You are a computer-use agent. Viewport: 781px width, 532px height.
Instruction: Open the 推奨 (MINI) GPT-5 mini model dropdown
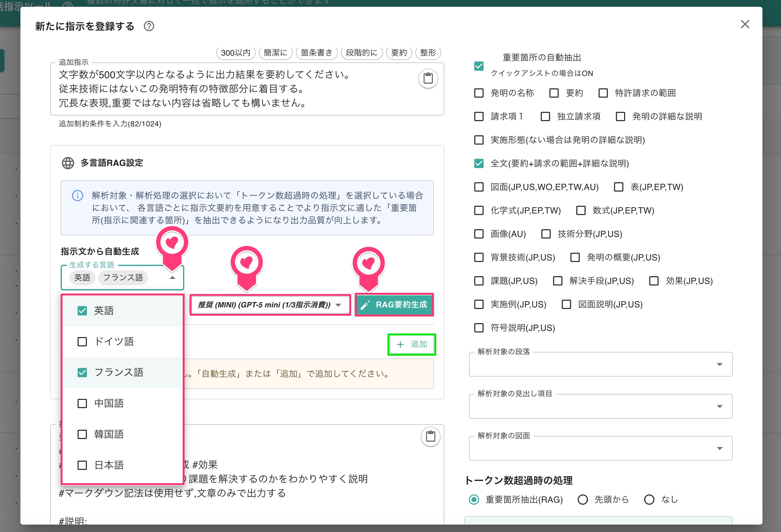pyautogui.click(x=270, y=305)
